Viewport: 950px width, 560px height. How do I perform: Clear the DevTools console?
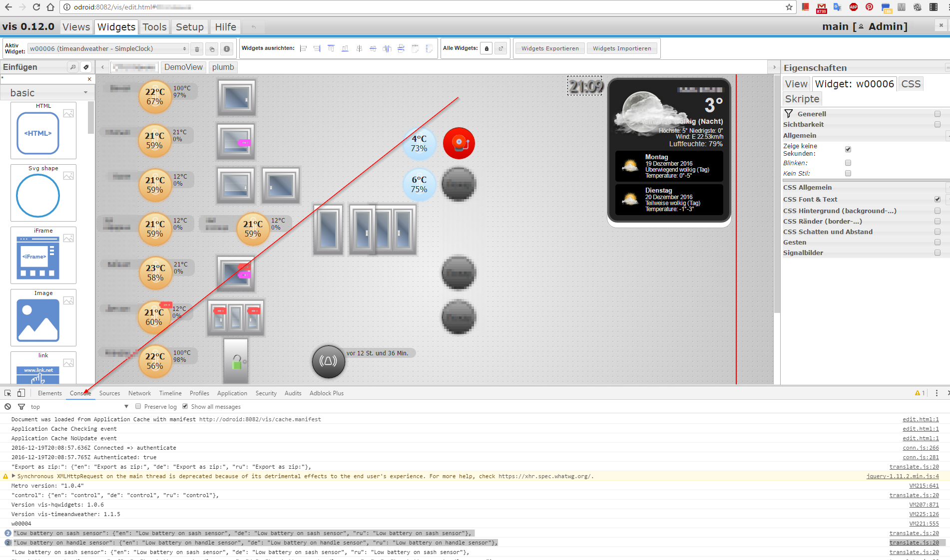click(8, 407)
